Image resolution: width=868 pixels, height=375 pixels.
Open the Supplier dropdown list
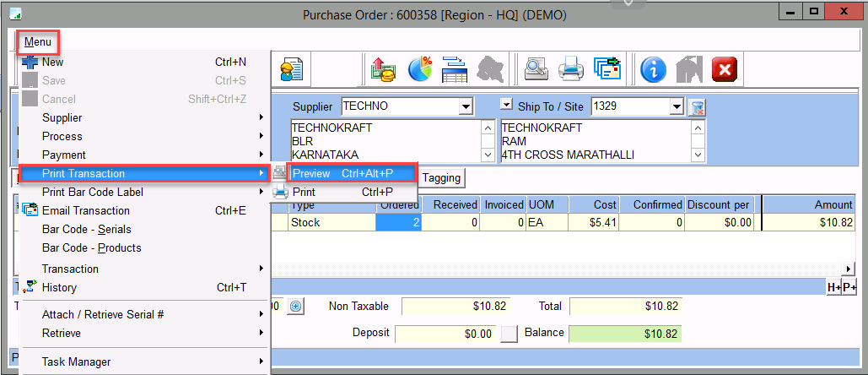click(465, 107)
